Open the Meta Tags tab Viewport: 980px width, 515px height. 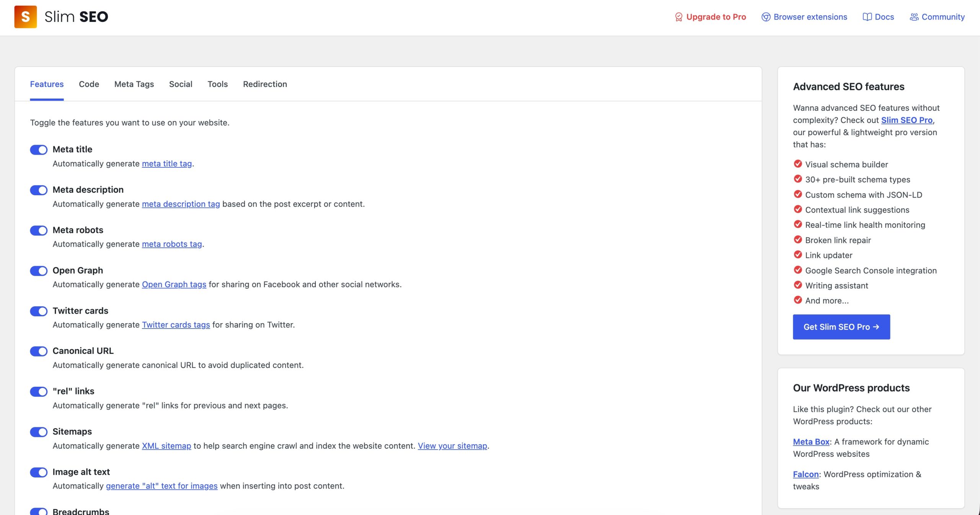tap(134, 84)
